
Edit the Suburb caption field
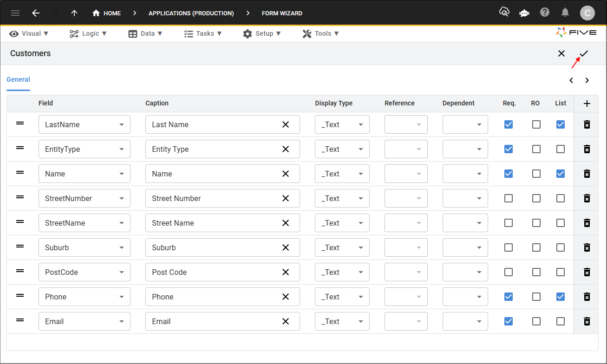222,247
